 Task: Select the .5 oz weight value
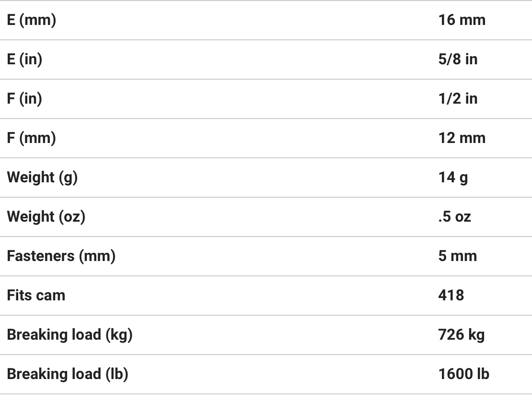point(454,217)
